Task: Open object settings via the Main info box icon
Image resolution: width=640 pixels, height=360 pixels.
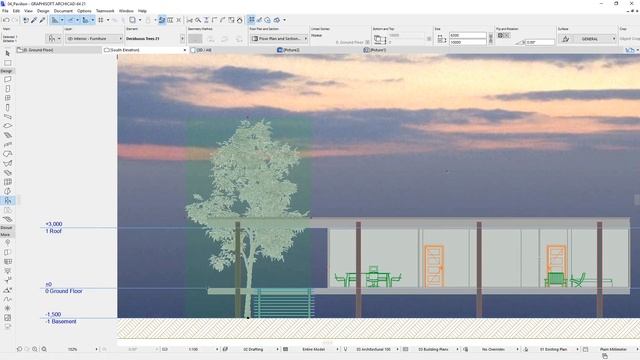Action: [x=51, y=38]
